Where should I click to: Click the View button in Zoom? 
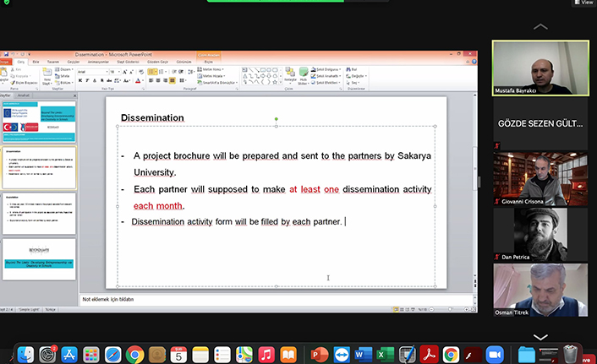583,3
